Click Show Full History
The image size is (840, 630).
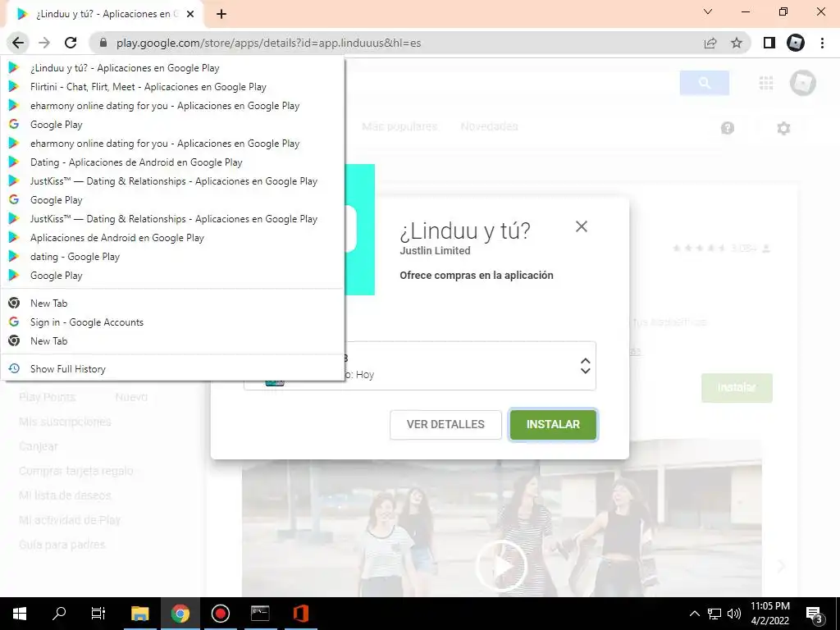tap(172, 368)
